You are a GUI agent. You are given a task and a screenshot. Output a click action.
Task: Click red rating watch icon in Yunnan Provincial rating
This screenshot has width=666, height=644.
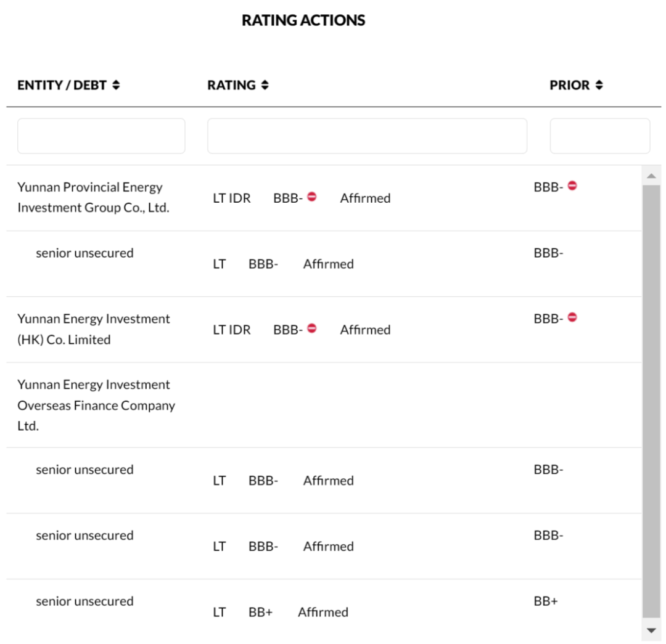(311, 197)
